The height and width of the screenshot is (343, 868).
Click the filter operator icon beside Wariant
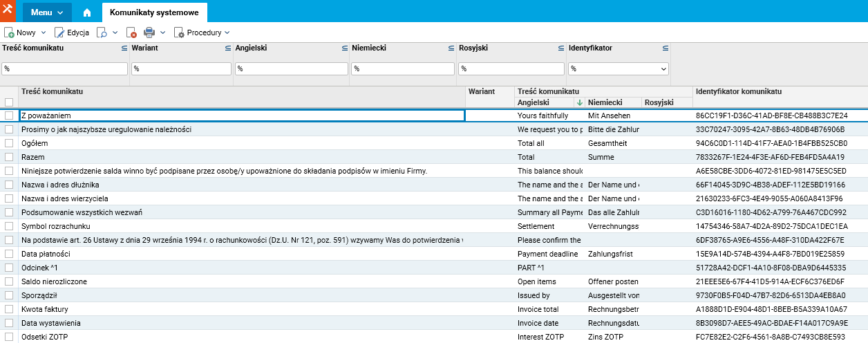point(228,48)
